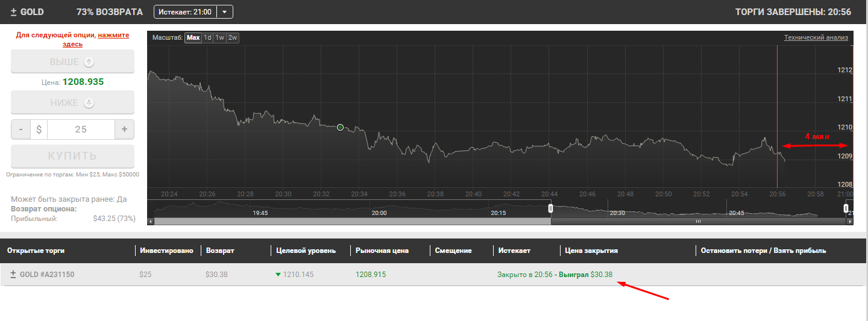
Task: Click the plus/minus icon beside GOLD header
Action: 13,12
